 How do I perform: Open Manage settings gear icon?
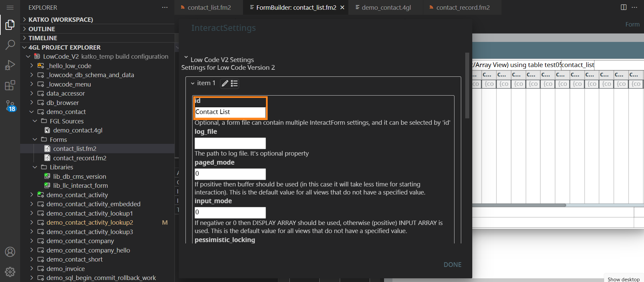click(x=10, y=272)
